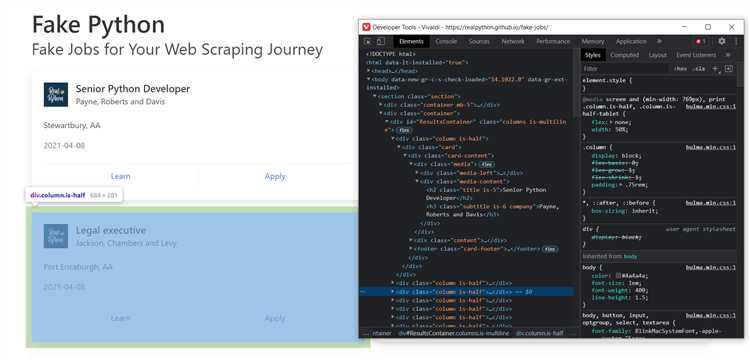The image size is (750, 360).
Task: Expand the media-left div node
Action: [417, 173]
